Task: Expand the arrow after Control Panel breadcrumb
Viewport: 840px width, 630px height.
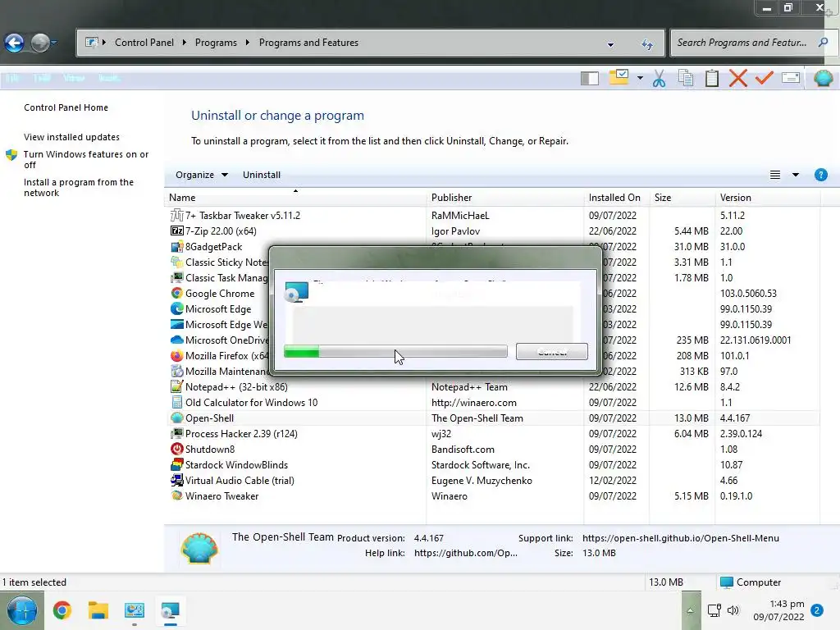Action: coord(185,43)
